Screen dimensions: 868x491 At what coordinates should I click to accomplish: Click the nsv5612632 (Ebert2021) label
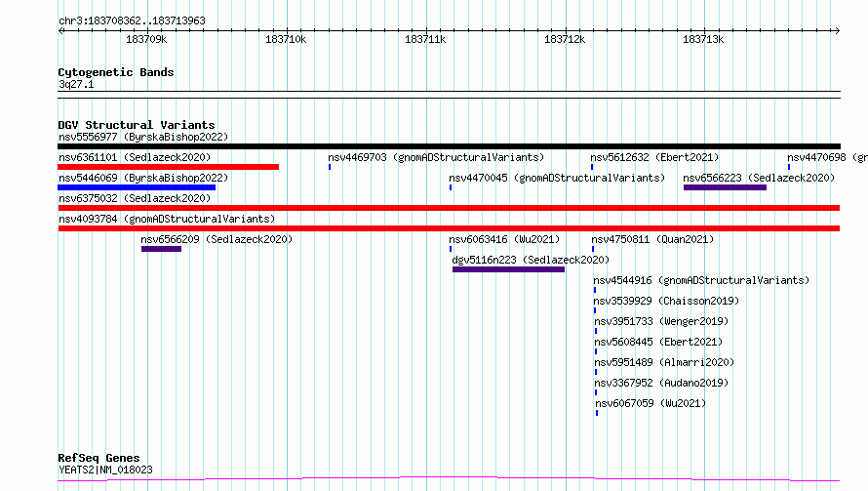[x=654, y=157]
